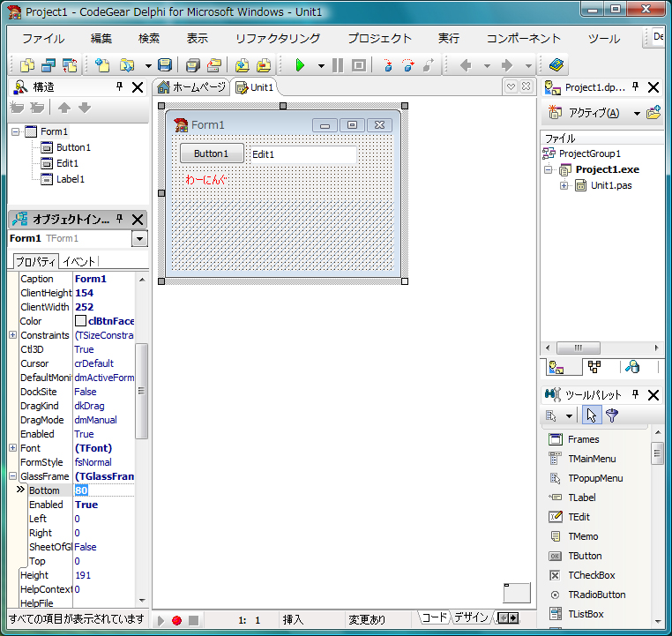Select Label1 in the Structure tree
Screen dimensions: 672x636
[x=71, y=179]
